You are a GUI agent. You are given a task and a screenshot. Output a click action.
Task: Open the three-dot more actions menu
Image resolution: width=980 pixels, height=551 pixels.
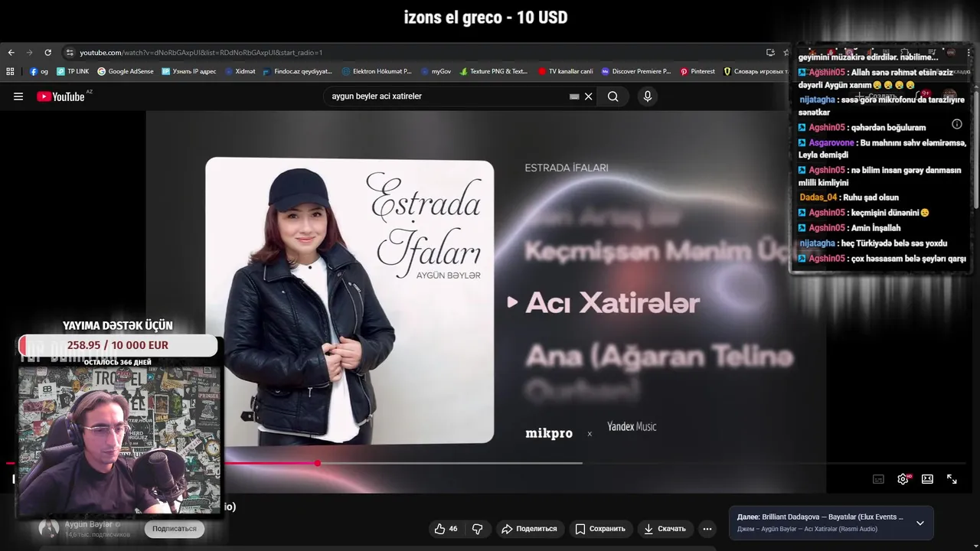[707, 529]
